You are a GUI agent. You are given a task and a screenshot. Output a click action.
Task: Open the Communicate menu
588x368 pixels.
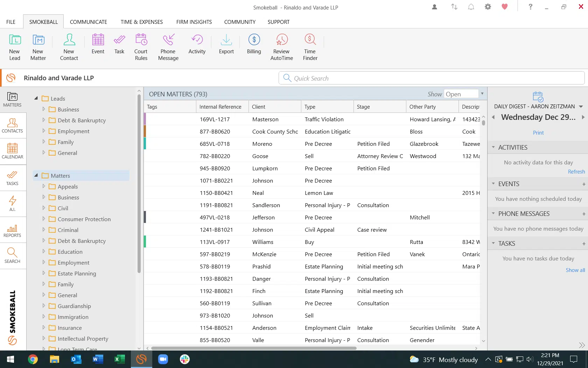point(89,21)
